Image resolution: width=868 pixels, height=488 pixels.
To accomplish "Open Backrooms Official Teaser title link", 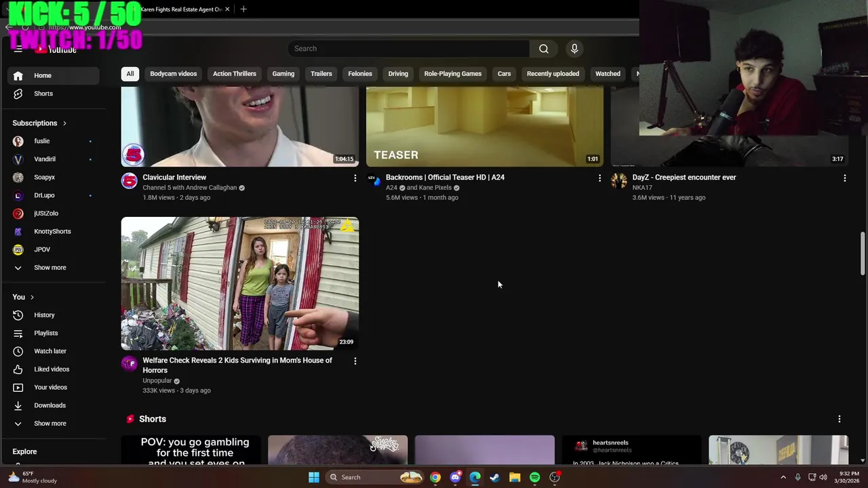I will click(445, 178).
